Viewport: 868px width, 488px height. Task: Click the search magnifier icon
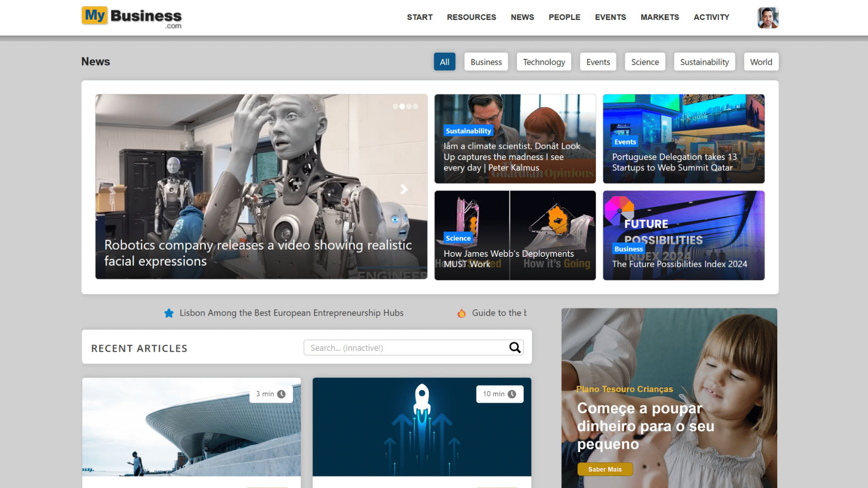(515, 347)
